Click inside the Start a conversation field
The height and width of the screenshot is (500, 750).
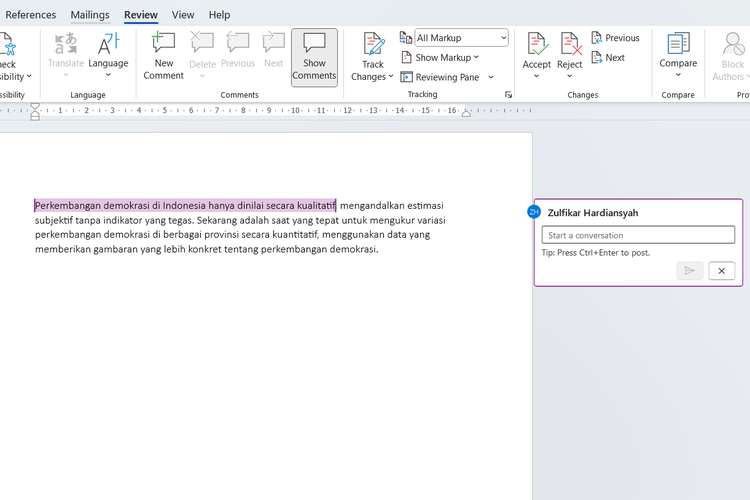pyautogui.click(x=638, y=235)
